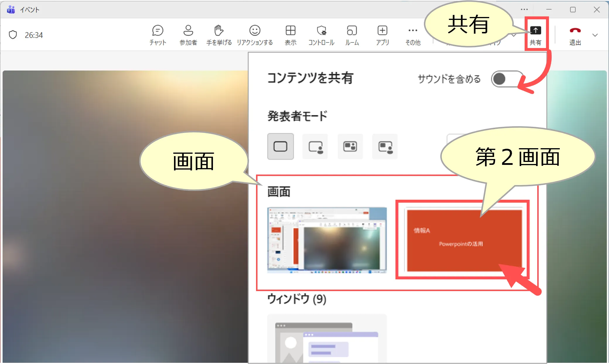
Task: Click the shield icon next to timer
Action: click(x=13, y=35)
